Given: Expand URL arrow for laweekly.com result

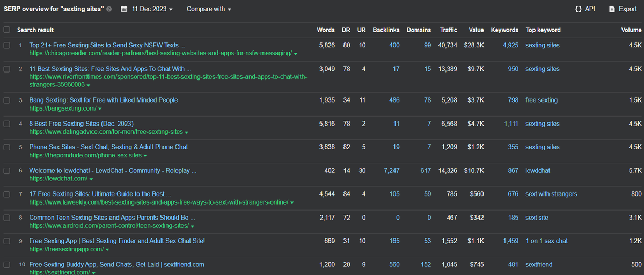Looking at the screenshot, I should pyautogui.click(x=292, y=203).
